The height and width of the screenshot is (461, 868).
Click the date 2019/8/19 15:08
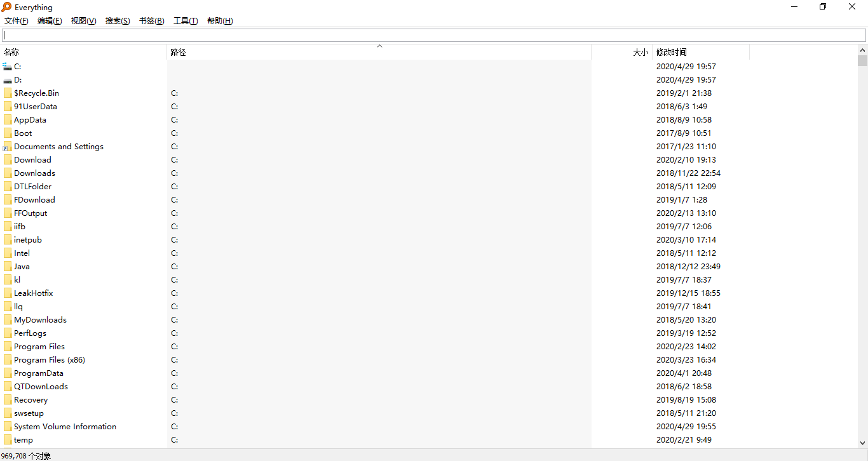tap(686, 399)
